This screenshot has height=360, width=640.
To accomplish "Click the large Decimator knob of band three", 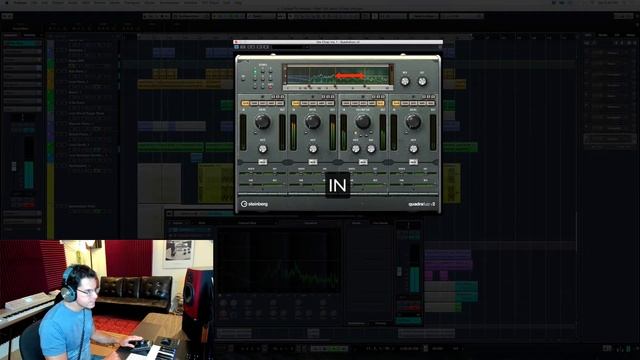I will coord(363,121).
